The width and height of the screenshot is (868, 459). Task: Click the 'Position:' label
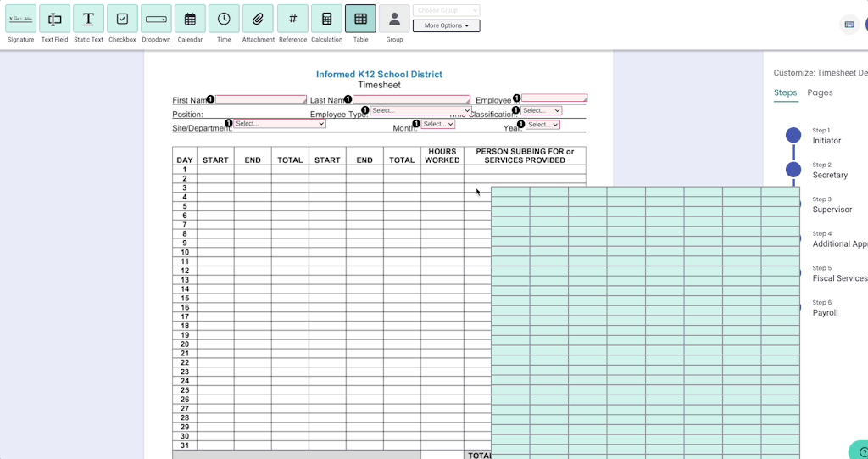[x=187, y=115]
